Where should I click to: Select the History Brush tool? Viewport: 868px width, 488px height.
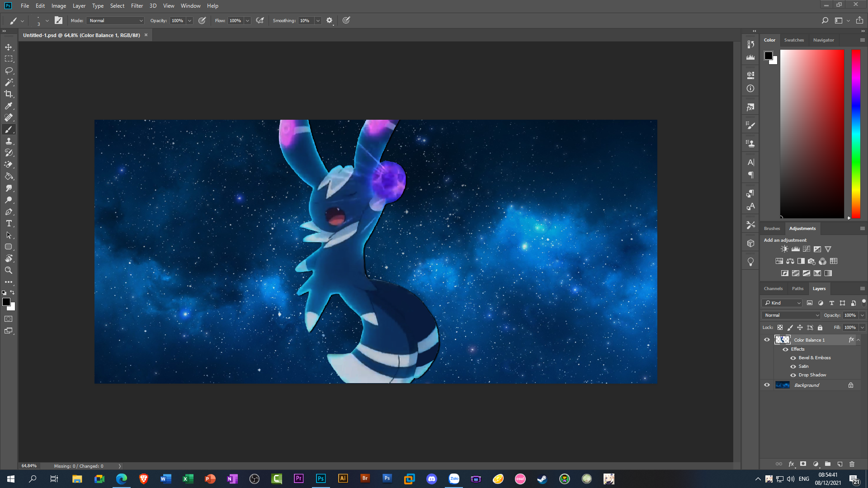pyautogui.click(x=9, y=153)
